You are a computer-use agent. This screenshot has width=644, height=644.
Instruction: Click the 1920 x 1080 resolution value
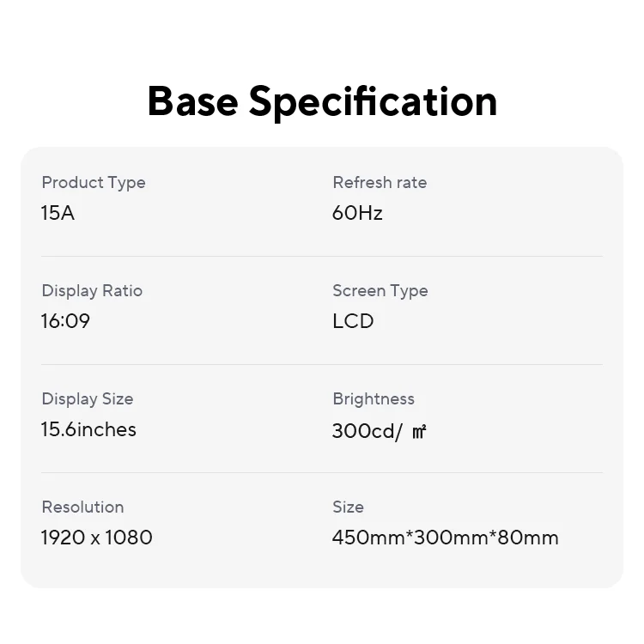97,538
